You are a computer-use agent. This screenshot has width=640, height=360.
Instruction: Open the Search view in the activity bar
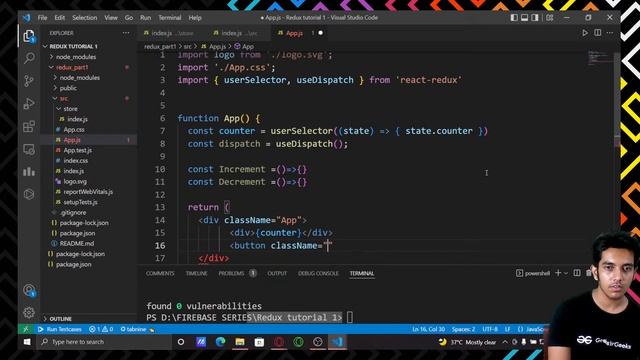pyautogui.click(x=29, y=58)
